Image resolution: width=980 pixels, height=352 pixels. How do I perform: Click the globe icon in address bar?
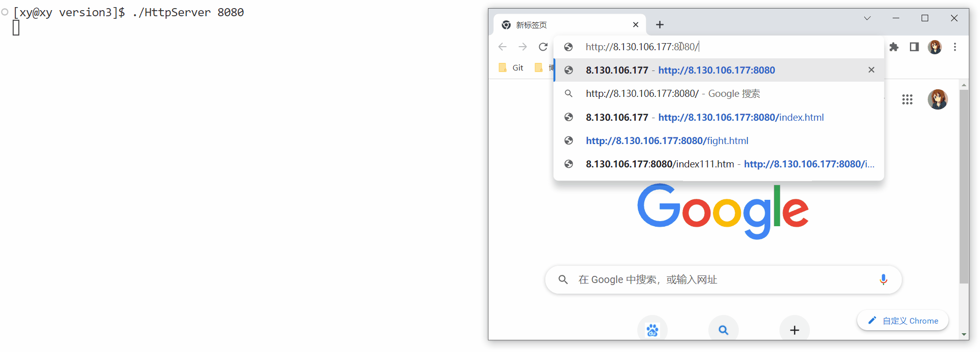(569, 47)
